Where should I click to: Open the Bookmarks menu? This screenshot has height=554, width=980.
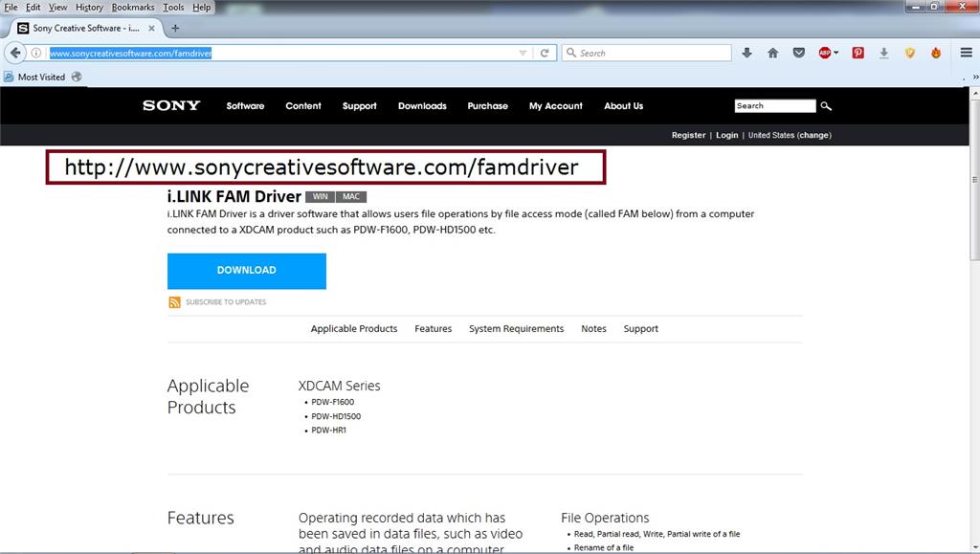(133, 8)
